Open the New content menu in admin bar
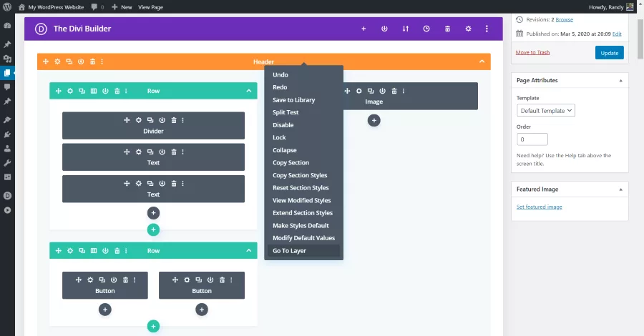This screenshot has width=644, height=336. [122, 7]
